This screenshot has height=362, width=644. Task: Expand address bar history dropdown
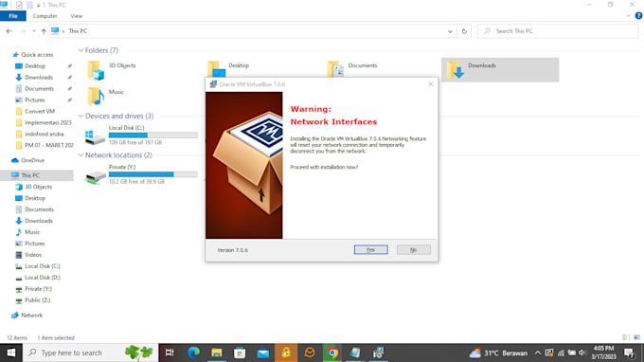point(450,31)
